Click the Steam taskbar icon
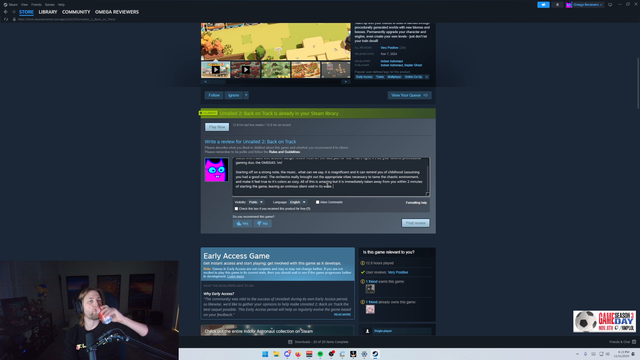The image size is (640, 360). [x=375, y=354]
